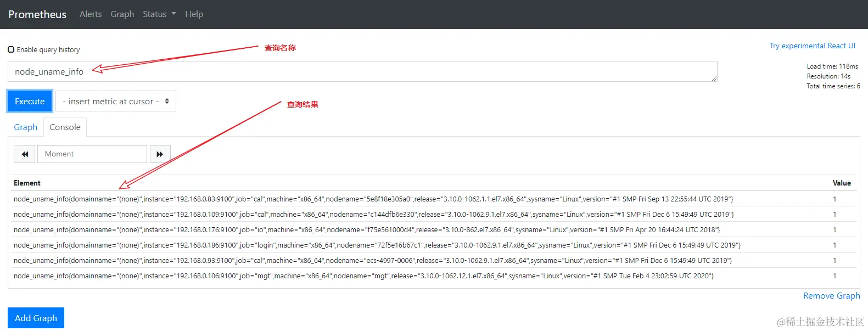868x331 pixels.
Task: Go to Graph in the top navigation
Action: pos(122,14)
